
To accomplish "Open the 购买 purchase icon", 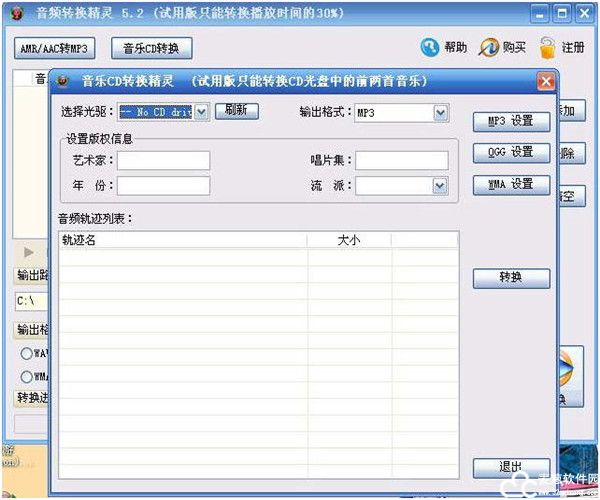I will click(489, 47).
